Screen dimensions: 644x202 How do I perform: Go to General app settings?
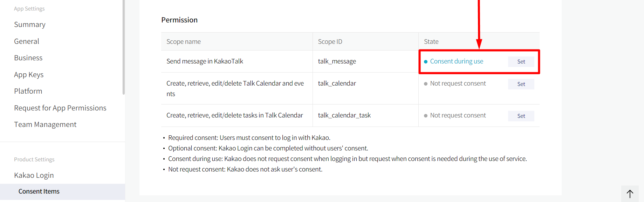point(27,41)
